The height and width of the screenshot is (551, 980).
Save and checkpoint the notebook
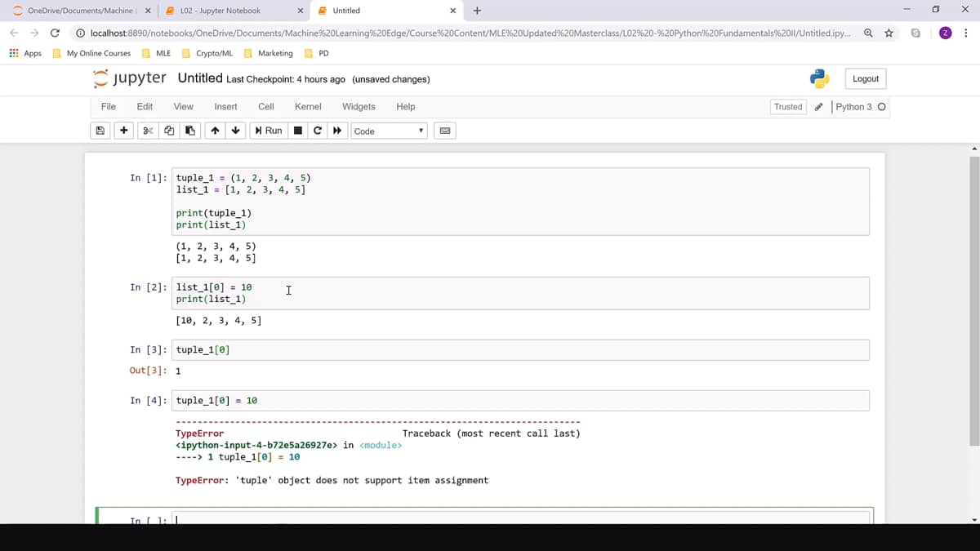coord(100,131)
